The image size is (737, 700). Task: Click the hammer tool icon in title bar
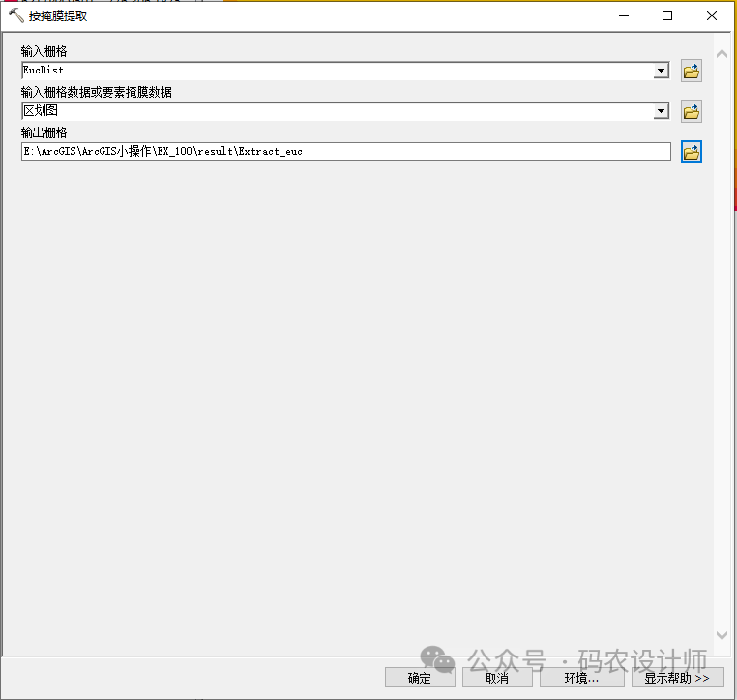coord(16,15)
